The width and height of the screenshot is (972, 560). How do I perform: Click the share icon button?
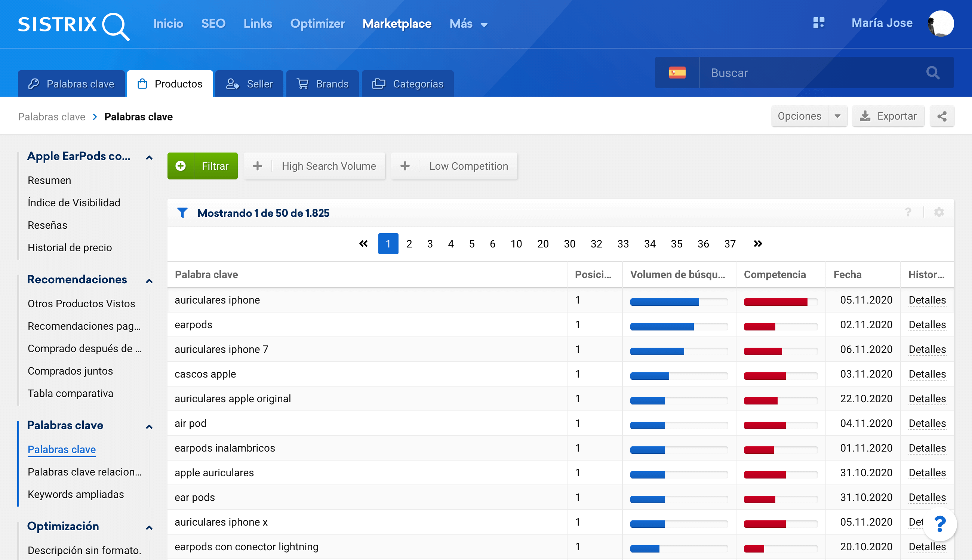tap(942, 116)
